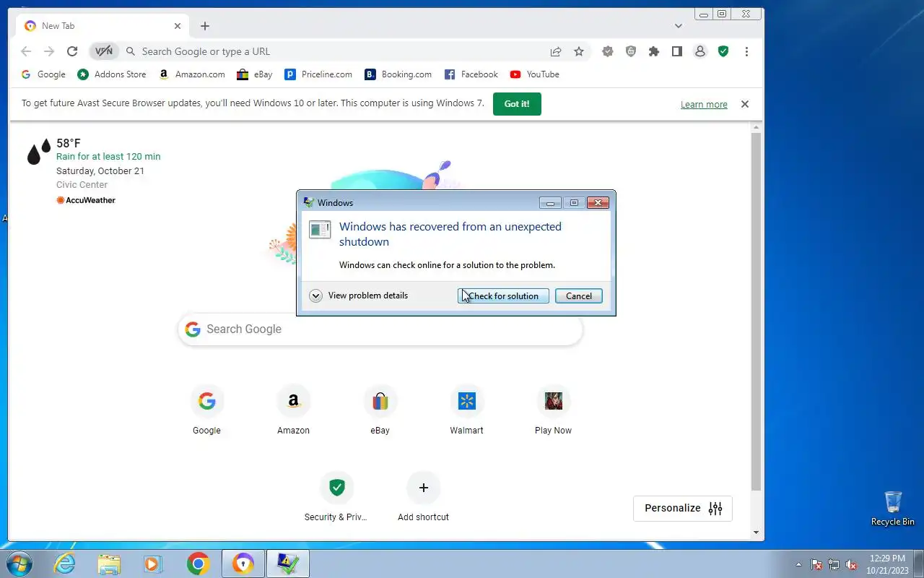Go back with the back arrow

click(x=26, y=51)
